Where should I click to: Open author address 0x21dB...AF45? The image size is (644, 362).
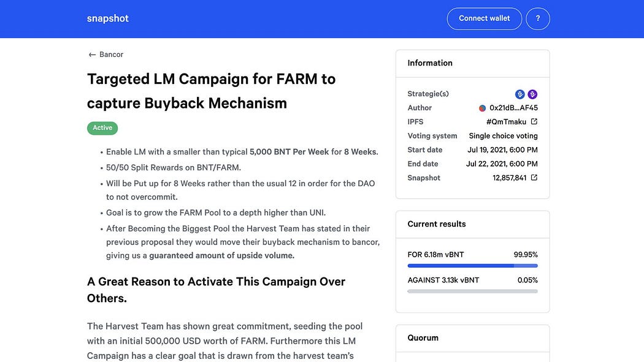coord(513,108)
